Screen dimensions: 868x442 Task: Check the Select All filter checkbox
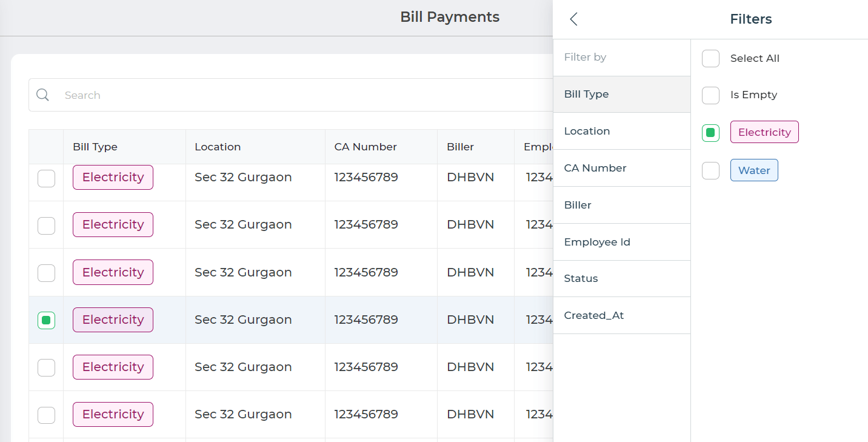pyautogui.click(x=710, y=59)
